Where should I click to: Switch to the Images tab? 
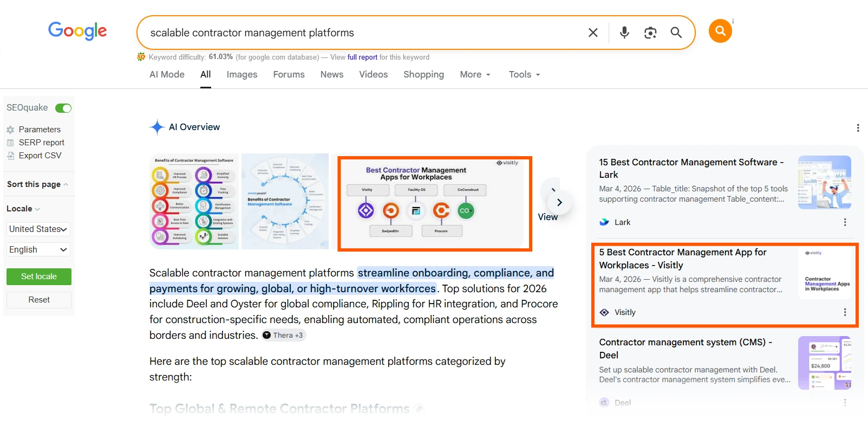[242, 74]
